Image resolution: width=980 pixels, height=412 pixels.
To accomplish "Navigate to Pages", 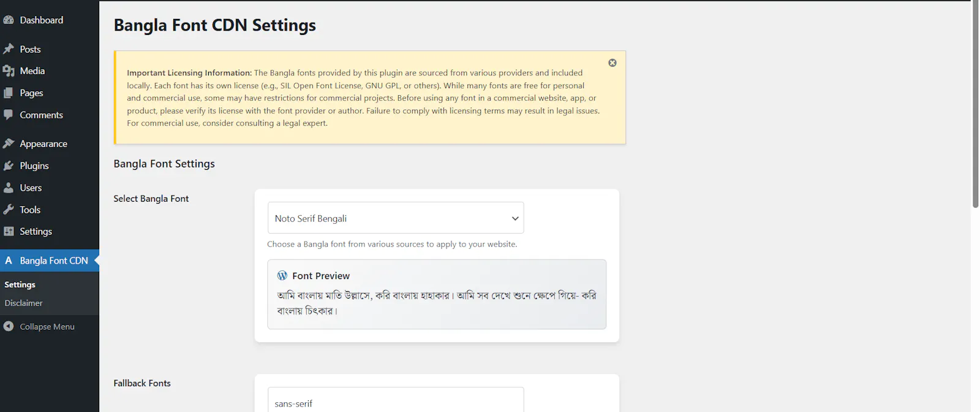I will (x=50, y=93).
